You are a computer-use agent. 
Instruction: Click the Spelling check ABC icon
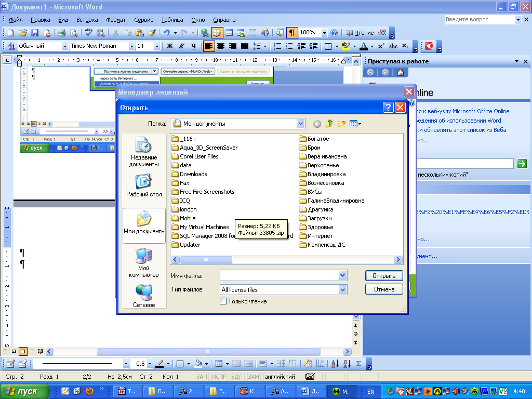pos(88,33)
